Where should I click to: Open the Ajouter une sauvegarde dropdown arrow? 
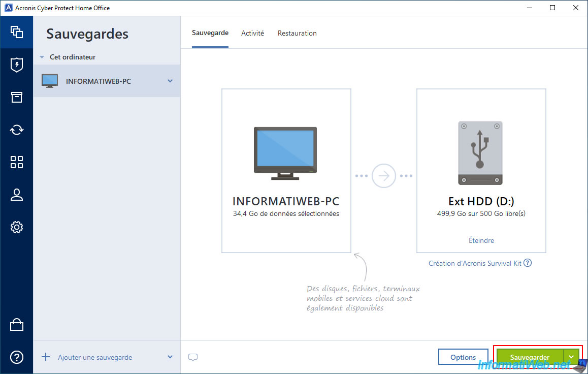point(170,357)
